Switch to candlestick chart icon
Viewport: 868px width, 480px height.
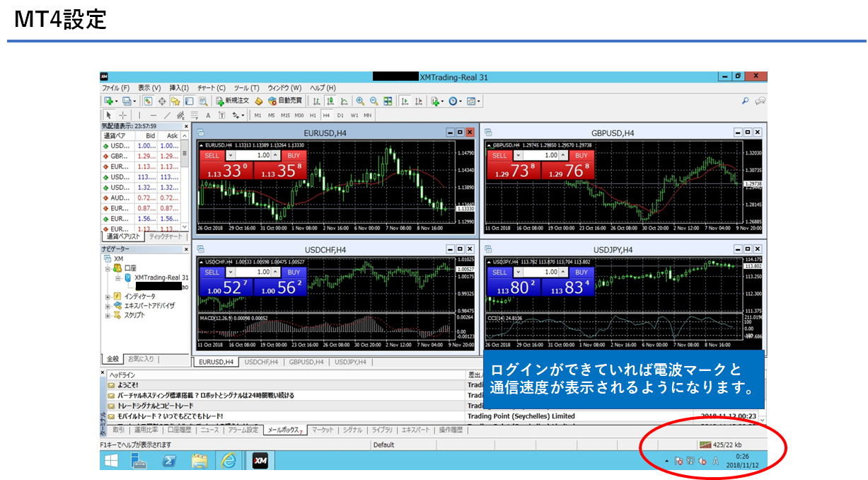pyautogui.click(x=330, y=101)
